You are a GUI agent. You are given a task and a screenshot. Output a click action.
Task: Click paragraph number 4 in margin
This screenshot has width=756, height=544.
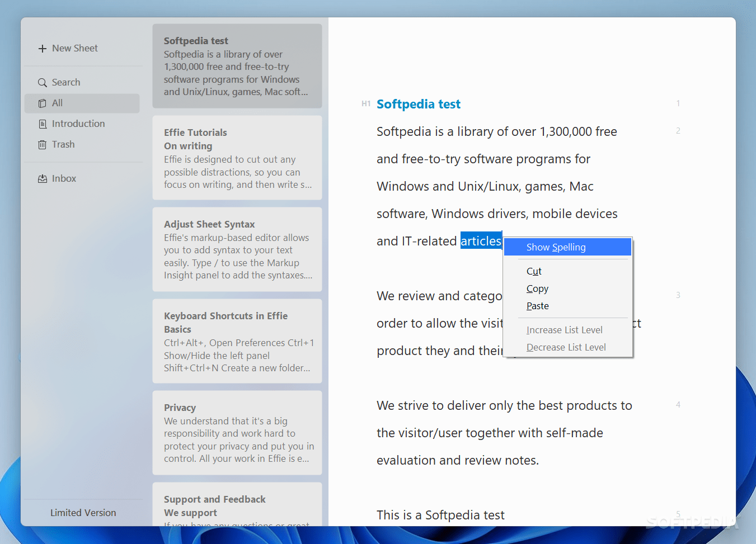tap(678, 405)
